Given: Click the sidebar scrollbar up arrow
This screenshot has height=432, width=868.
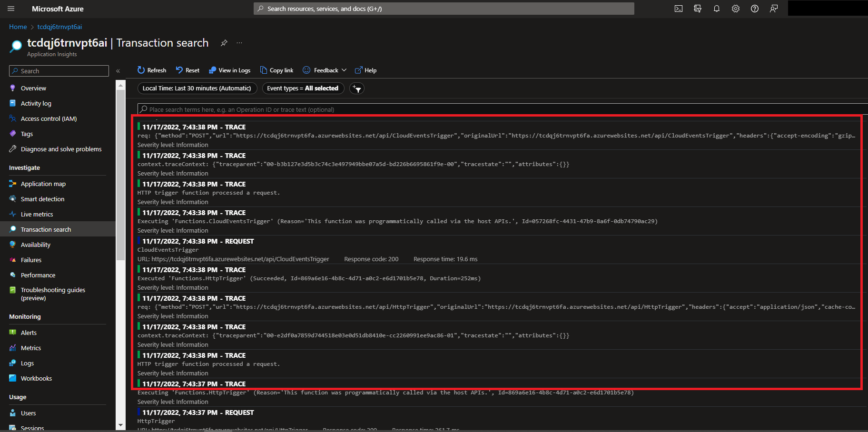Looking at the screenshot, I should 120,86.
